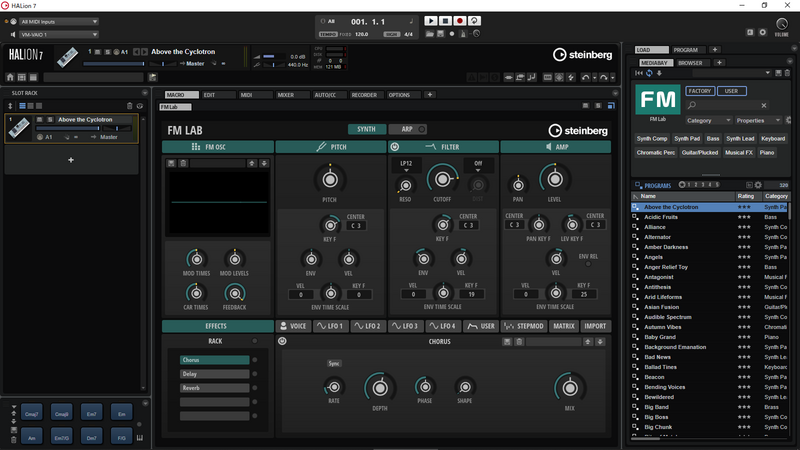
Task: Click the CUTOFF knob
Action: pyautogui.click(x=442, y=179)
